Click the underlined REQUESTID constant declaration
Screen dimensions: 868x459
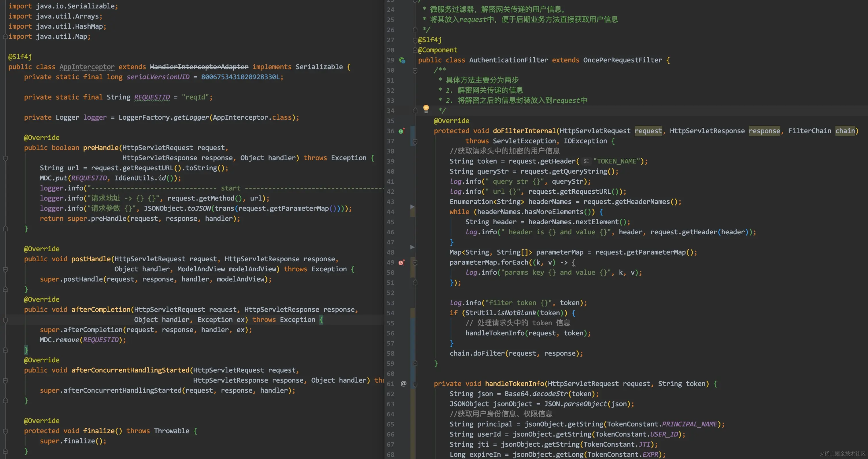click(x=152, y=97)
